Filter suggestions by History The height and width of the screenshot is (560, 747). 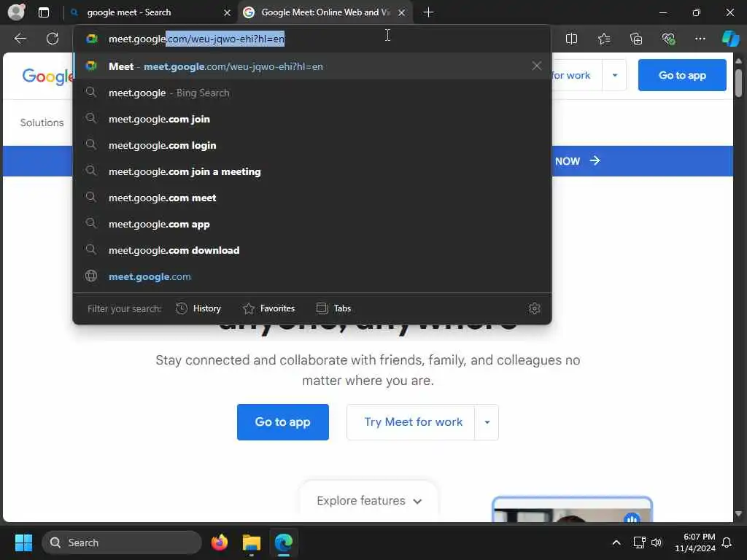(x=198, y=308)
